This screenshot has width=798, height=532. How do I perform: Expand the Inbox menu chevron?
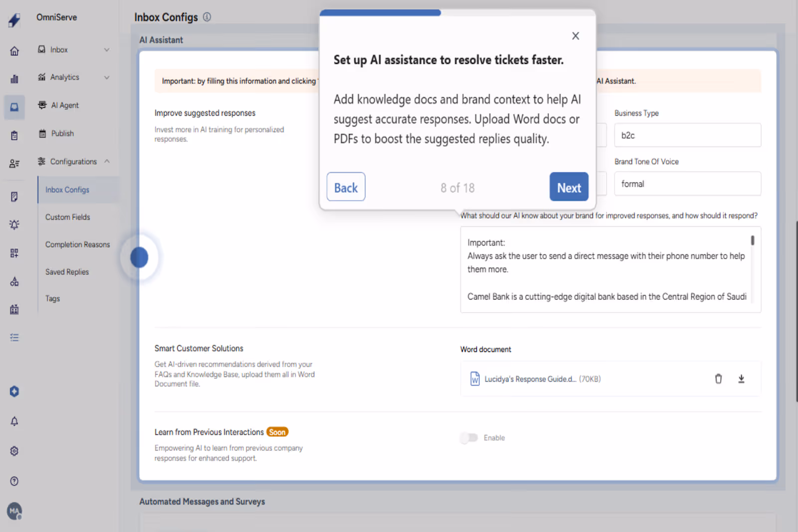coord(107,50)
